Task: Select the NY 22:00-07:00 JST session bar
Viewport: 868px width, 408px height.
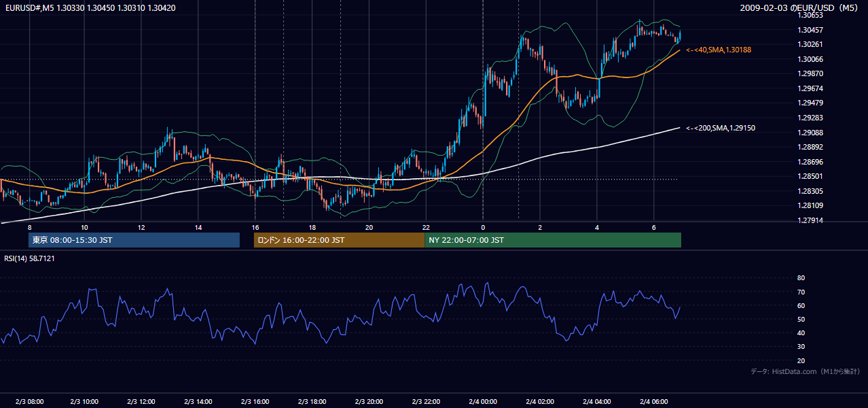Action: [553, 240]
